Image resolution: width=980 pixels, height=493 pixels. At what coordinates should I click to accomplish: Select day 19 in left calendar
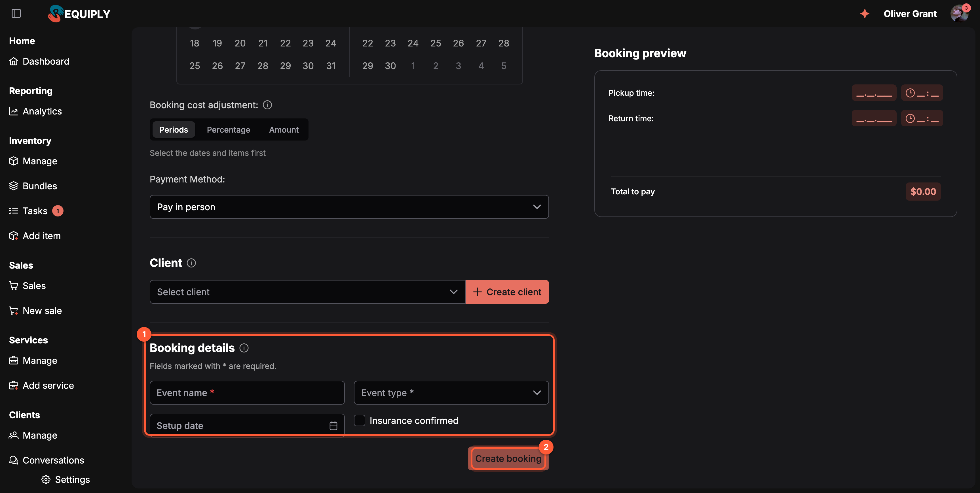(x=217, y=43)
